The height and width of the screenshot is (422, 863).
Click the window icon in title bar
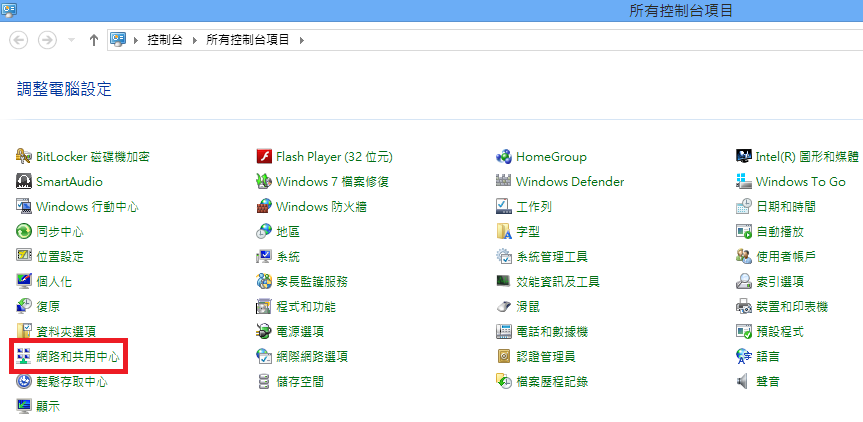pyautogui.click(x=9, y=9)
